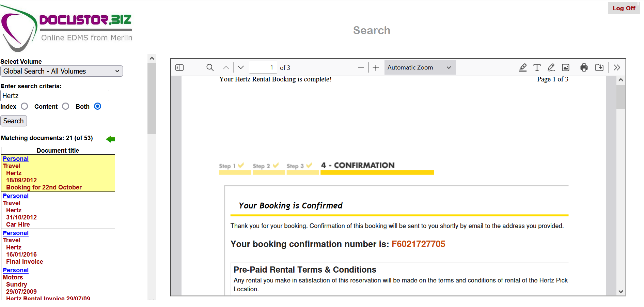Click 'Pre-Paid Rental Terms & Conditions' heading

tap(305, 270)
